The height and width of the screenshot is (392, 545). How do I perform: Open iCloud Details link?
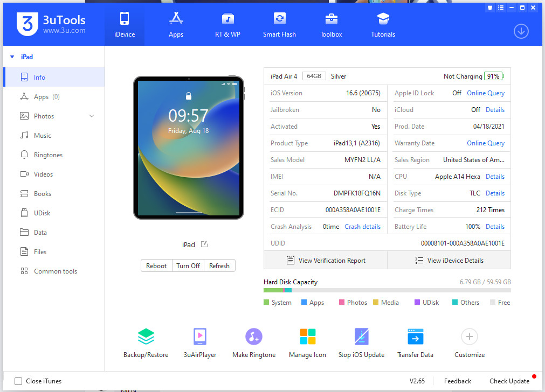[x=495, y=110]
